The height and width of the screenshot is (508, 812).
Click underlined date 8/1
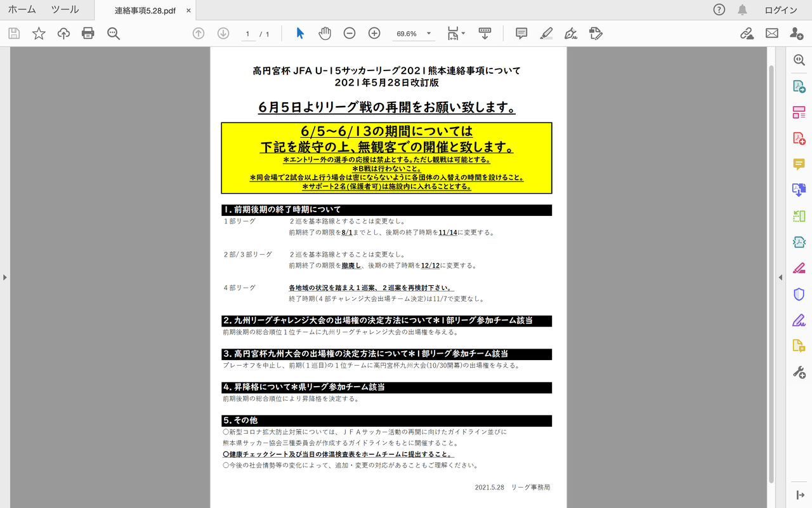(346, 232)
